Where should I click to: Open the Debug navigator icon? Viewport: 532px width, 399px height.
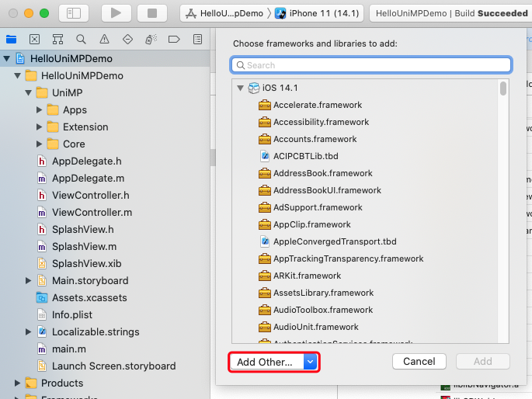tap(151, 40)
